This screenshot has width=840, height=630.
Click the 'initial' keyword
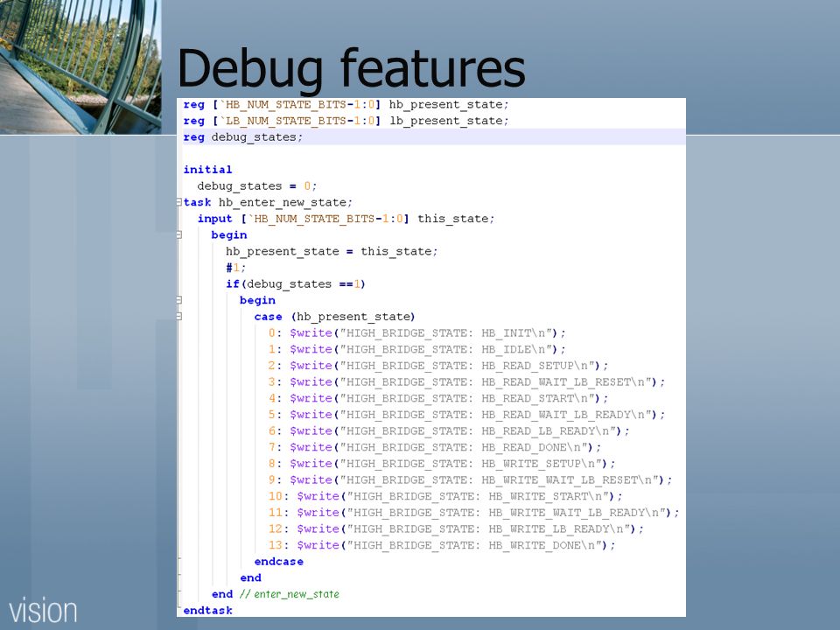208,169
